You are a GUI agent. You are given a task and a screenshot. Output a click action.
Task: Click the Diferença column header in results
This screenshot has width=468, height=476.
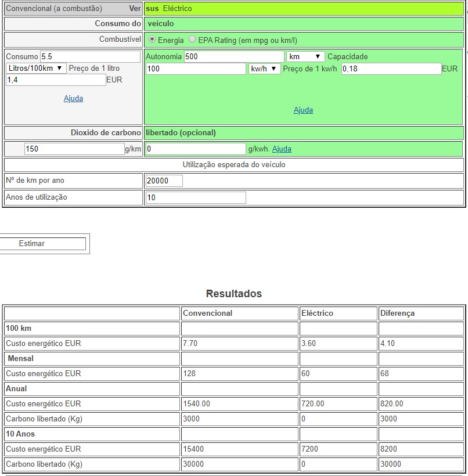coord(398,313)
